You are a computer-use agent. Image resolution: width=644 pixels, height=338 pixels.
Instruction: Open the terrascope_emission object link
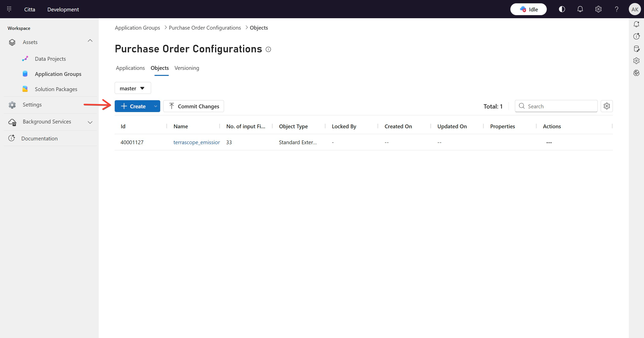pyautogui.click(x=196, y=142)
